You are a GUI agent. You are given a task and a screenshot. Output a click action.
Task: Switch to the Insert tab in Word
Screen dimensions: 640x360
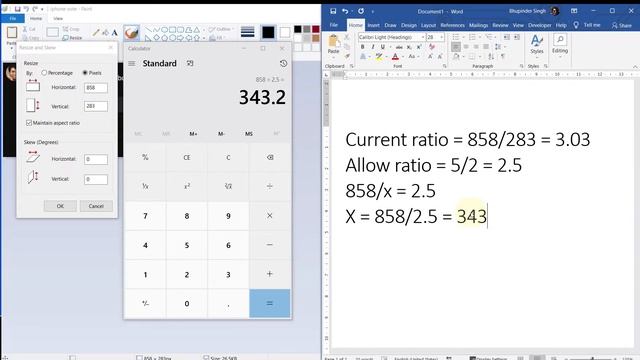373,25
